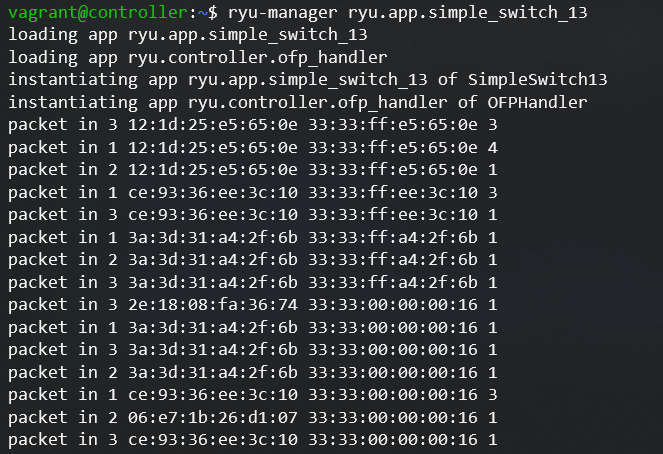Click the 'instantiating app ryu.controller.ofp_handler' line
Image resolution: width=663 pixels, height=454 pixels.
click(298, 102)
